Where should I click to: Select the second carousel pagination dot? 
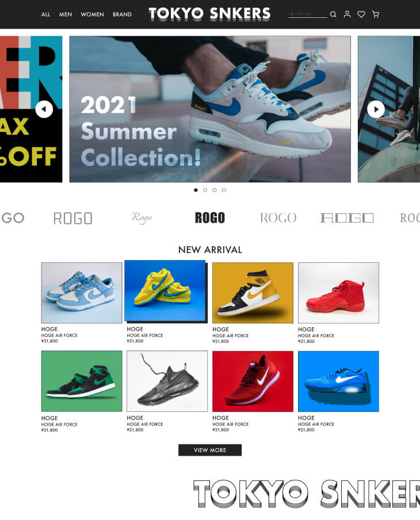[x=205, y=190]
